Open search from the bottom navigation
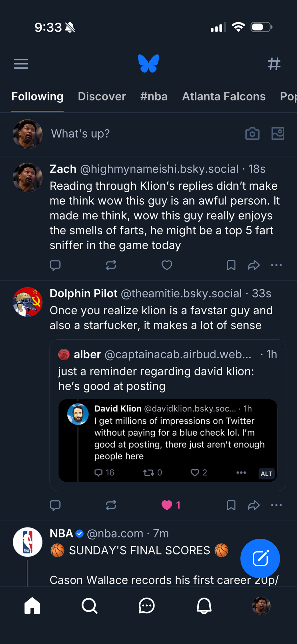 (89, 606)
